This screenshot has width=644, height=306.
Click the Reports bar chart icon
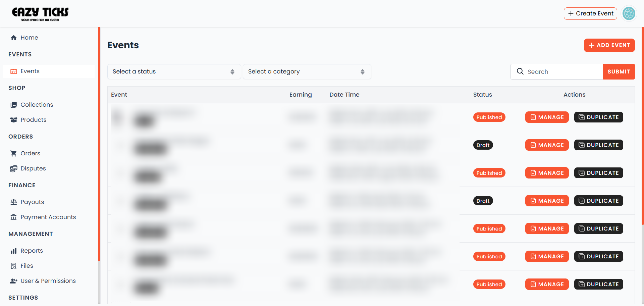pyautogui.click(x=13, y=250)
